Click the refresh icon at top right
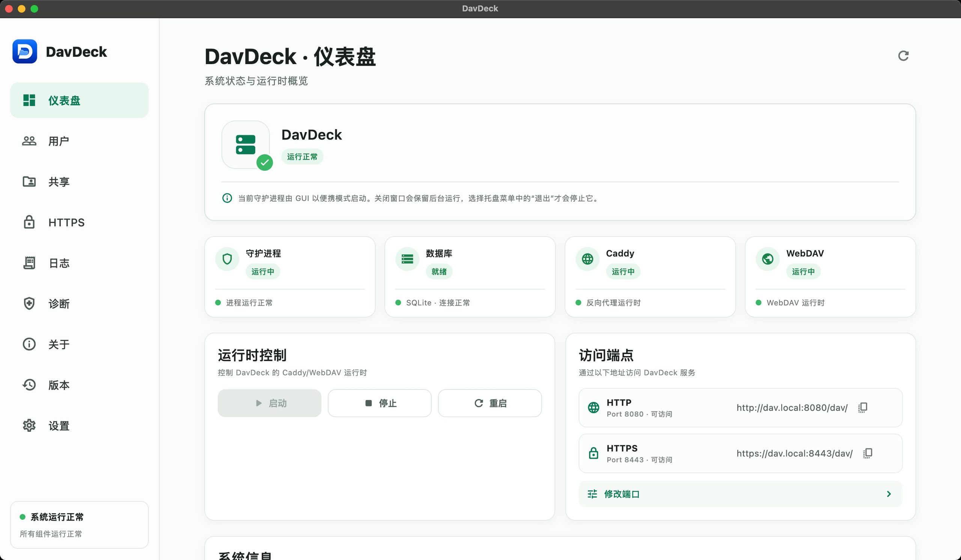 (903, 56)
